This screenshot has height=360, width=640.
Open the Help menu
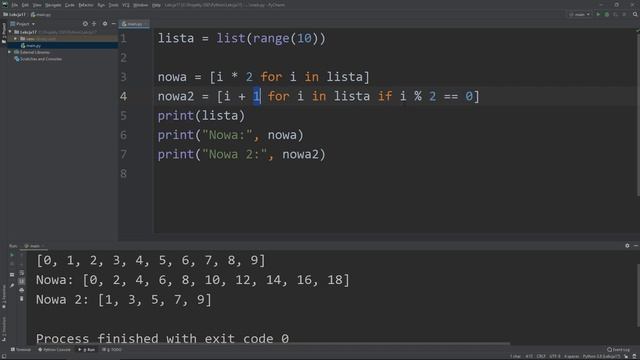pos(156,5)
